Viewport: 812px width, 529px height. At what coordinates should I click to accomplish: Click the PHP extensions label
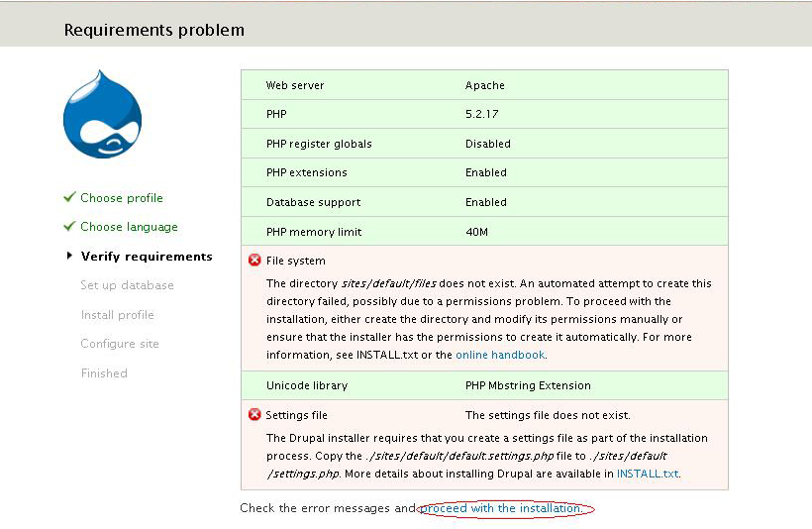pos(307,172)
